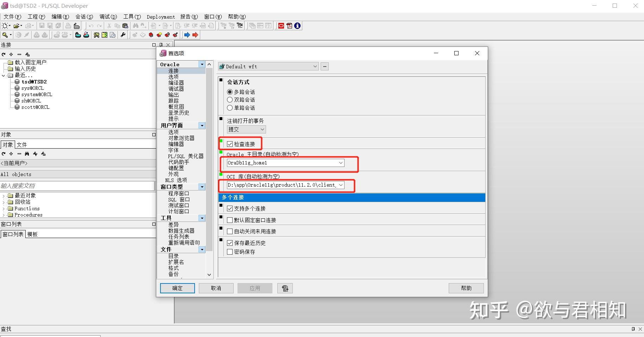Switch to the 文件 tab in the objects panel

coord(22,145)
